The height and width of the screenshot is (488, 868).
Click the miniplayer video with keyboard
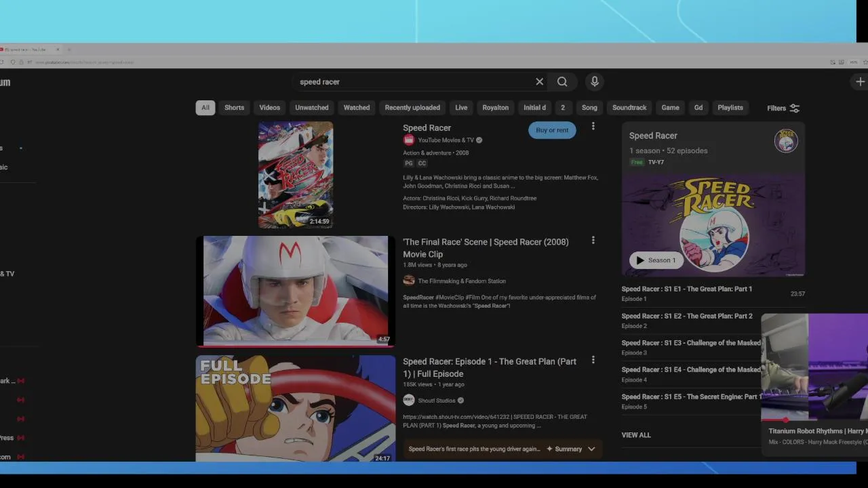(814, 367)
